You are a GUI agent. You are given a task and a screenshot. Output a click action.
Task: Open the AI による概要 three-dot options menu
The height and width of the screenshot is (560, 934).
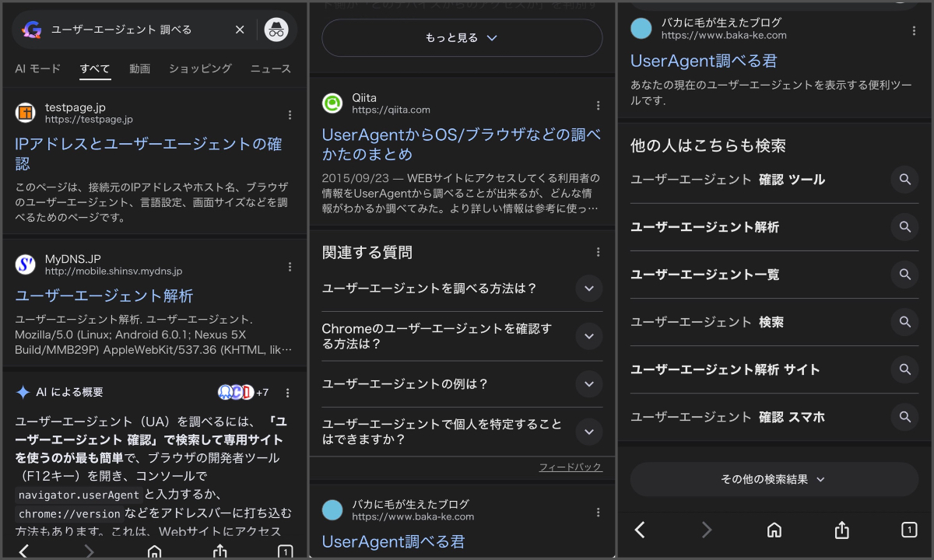287,393
